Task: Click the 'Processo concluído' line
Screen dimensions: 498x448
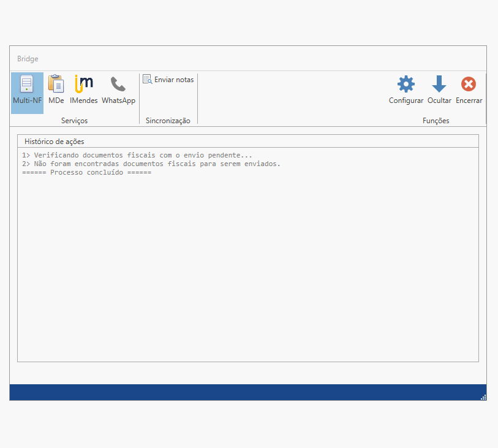Action: coord(87,173)
